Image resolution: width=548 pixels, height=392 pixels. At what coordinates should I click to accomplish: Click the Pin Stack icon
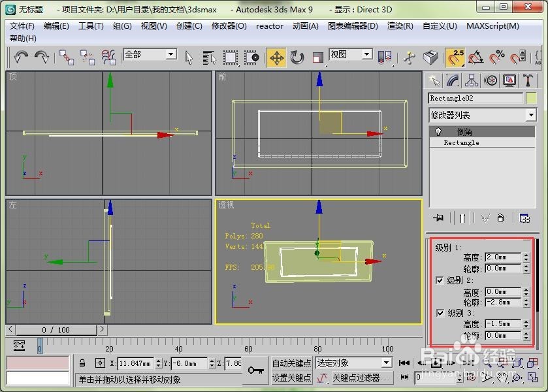pos(438,218)
